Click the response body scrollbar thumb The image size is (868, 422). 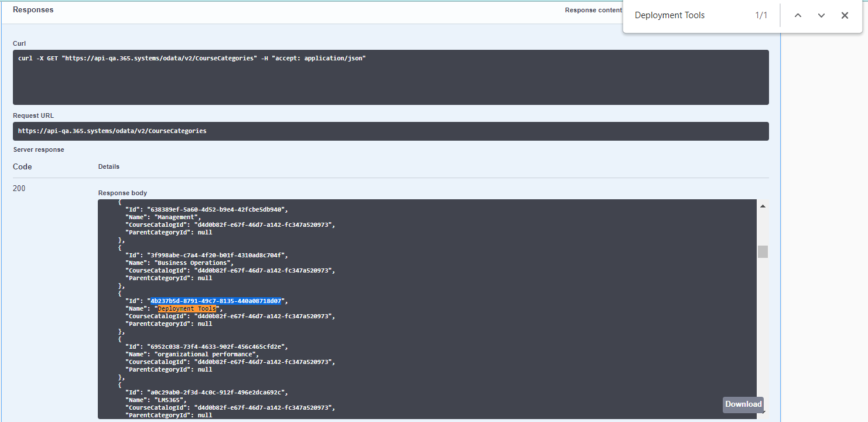(763, 251)
